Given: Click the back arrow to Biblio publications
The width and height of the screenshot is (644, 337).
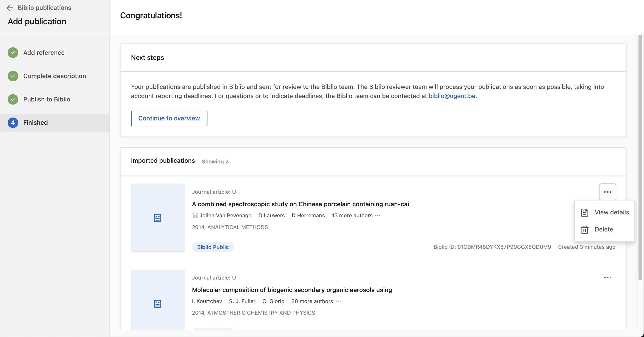Looking at the screenshot, I should (x=10, y=8).
